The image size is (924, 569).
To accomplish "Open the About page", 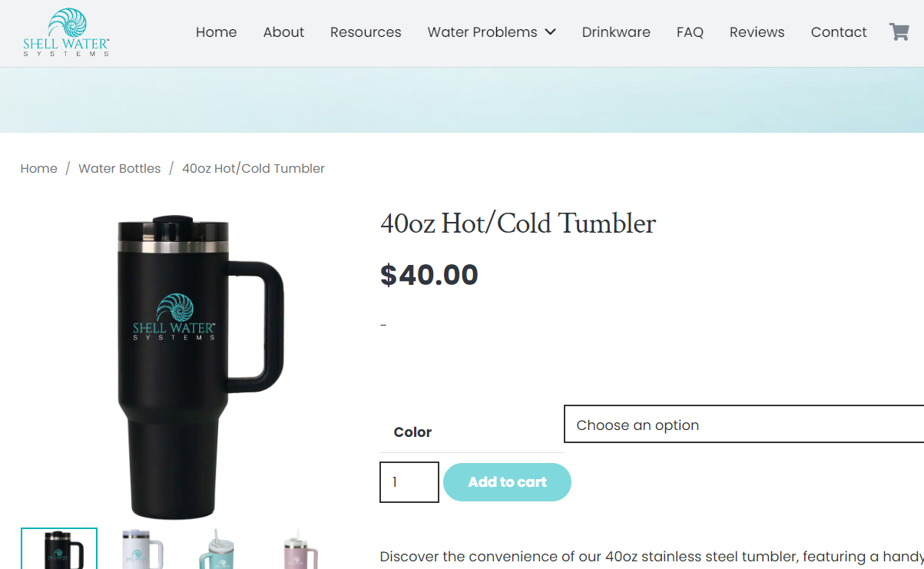I will [283, 32].
